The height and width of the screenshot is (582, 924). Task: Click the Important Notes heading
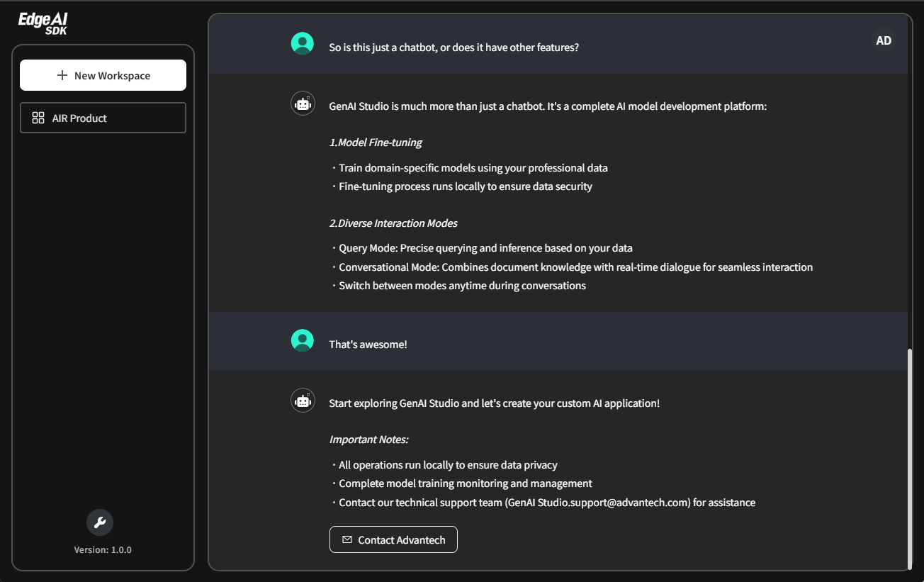[x=369, y=439]
